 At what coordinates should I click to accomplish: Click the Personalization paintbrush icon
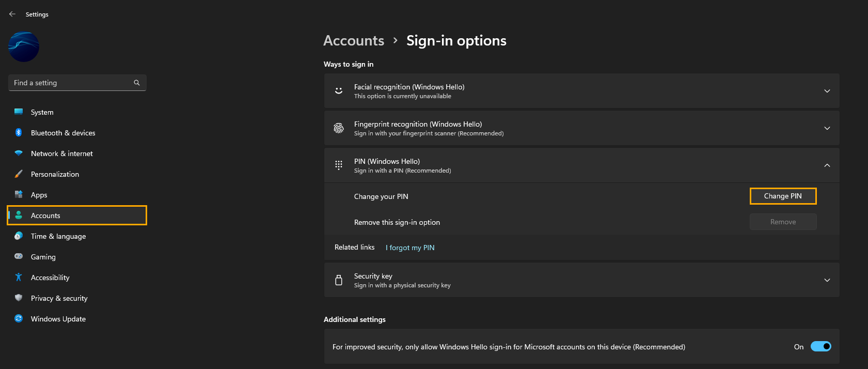[x=19, y=174]
